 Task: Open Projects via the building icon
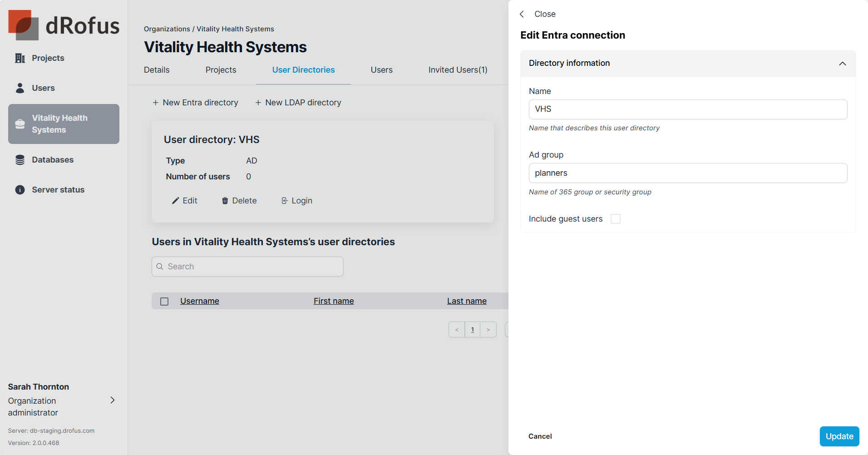coord(20,58)
